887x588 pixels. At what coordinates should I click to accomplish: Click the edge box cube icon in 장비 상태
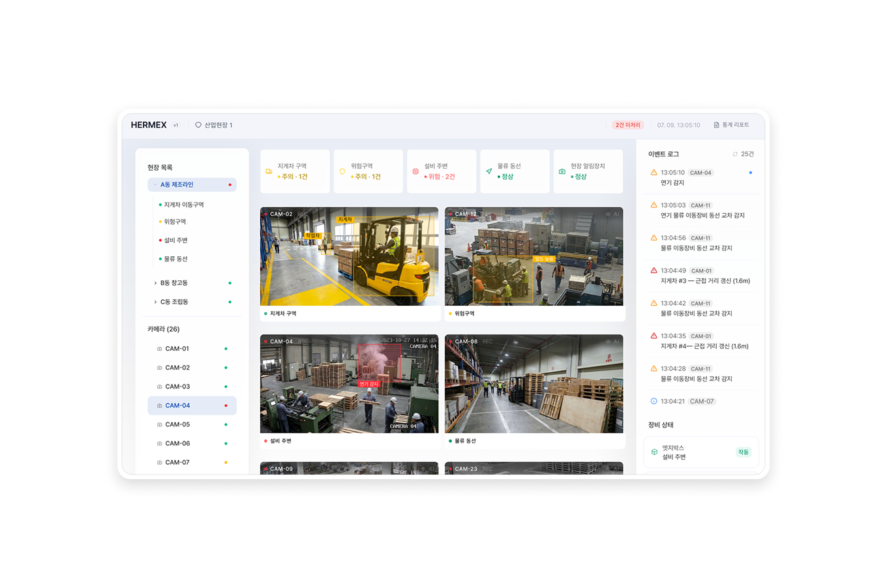654,452
